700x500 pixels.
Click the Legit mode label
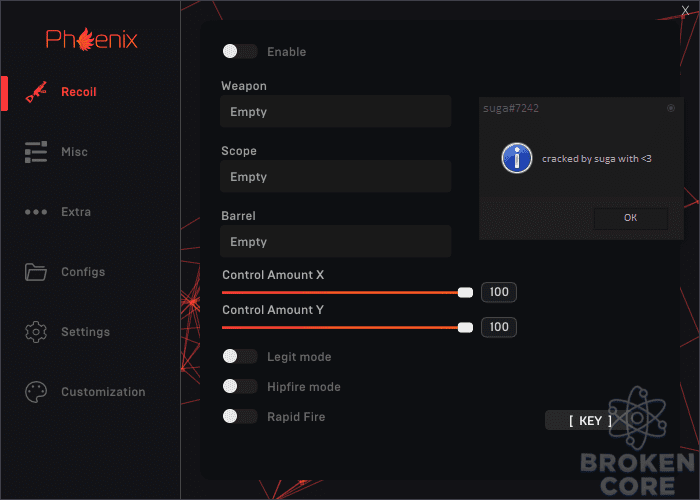click(x=299, y=357)
